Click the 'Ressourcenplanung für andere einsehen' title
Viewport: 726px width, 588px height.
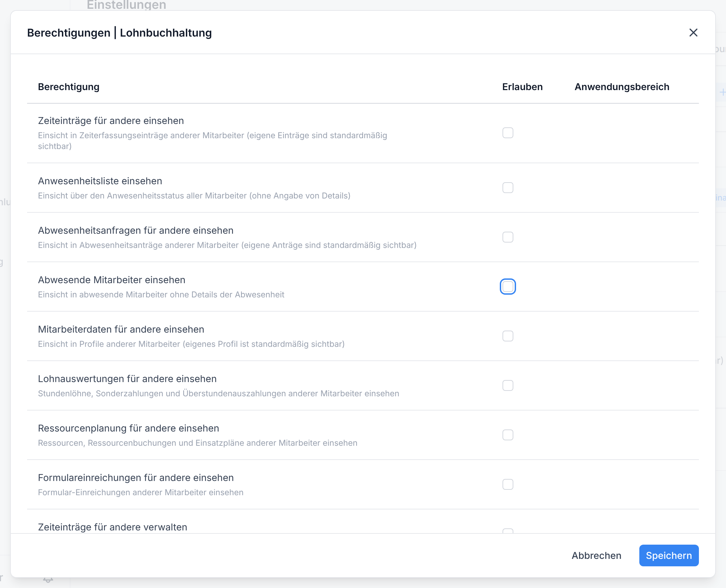point(129,428)
